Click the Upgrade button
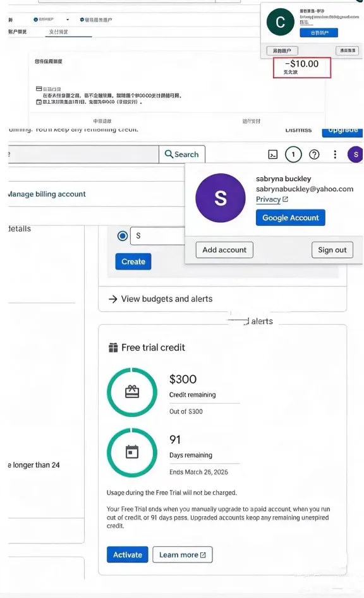The height and width of the screenshot is (598, 364). tap(342, 130)
